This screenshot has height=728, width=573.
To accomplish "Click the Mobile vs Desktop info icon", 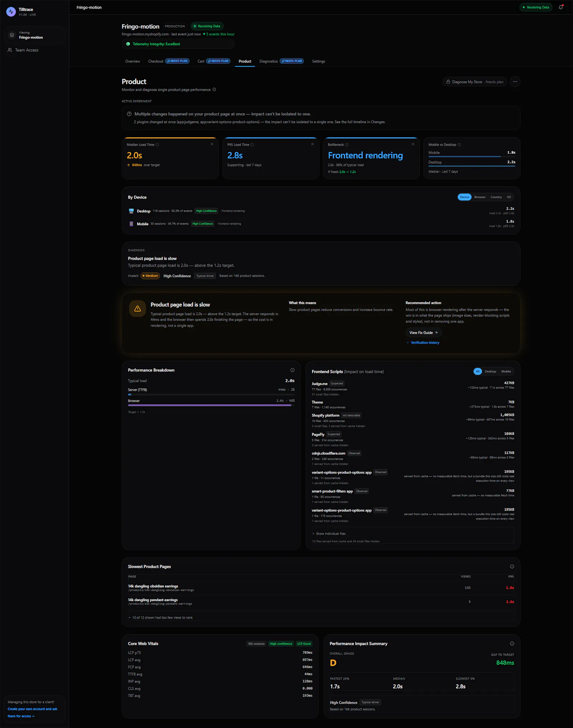I will 459,145.
